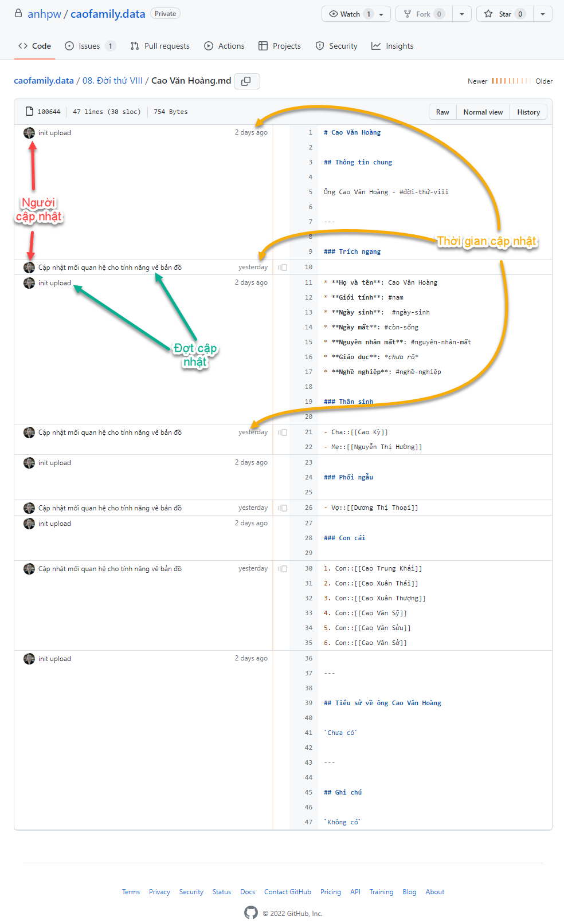Viewport: 564px width, 924px height.
Task: View blame prior to line 21 change
Action: click(283, 432)
